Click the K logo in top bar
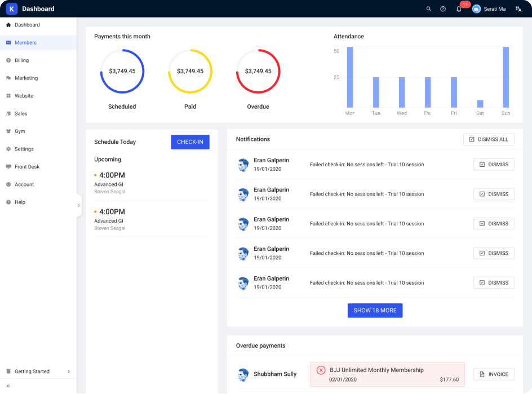This screenshot has height=394, width=532. [x=12, y=9]
